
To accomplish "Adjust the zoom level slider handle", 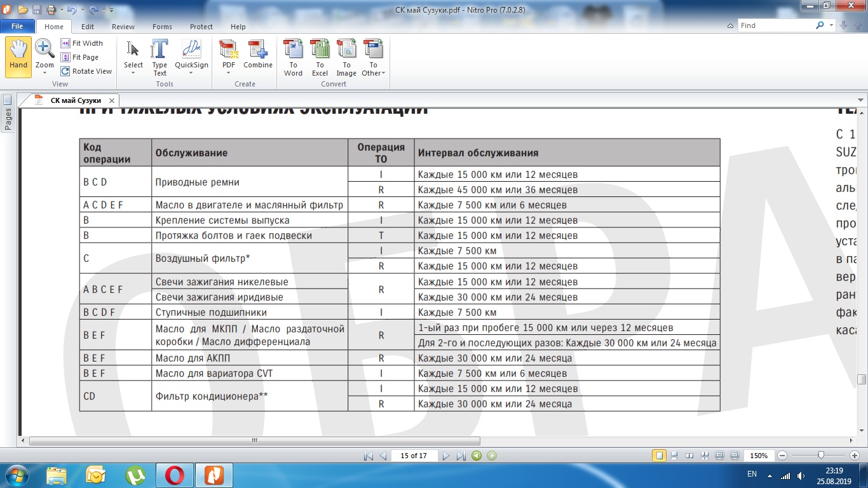I will tap(821, 456).
